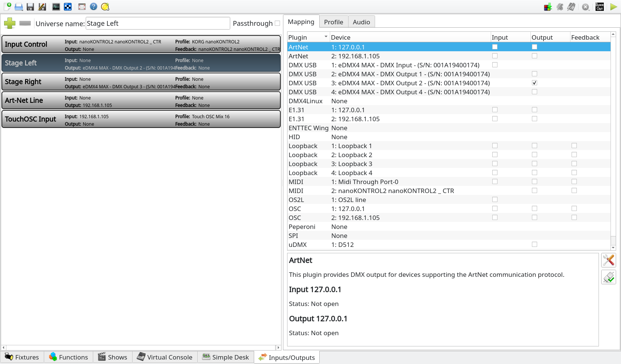
Task: Open the Virtual Console tab
Action: [165, 357]
